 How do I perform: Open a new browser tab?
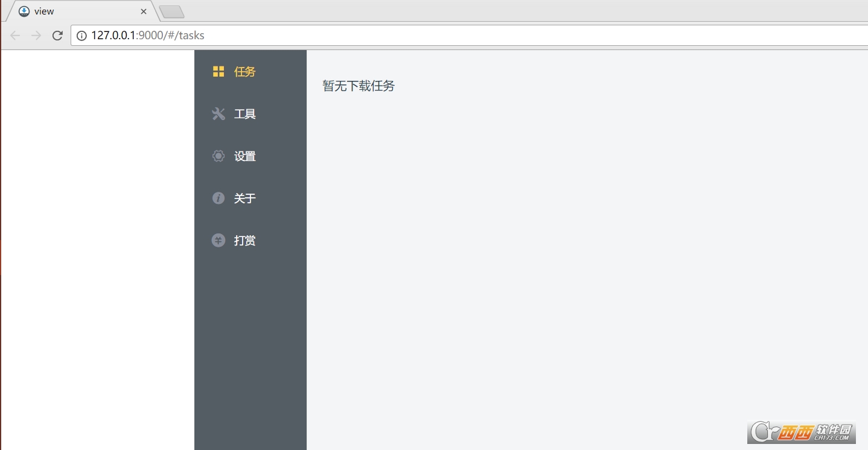[x=171, y=10]
